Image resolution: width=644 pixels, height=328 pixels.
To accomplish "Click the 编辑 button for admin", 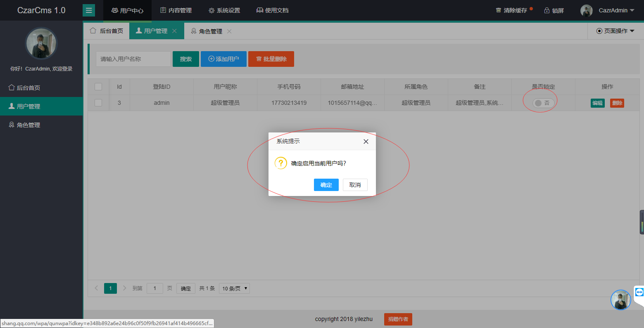I will (x=598, y=103).
